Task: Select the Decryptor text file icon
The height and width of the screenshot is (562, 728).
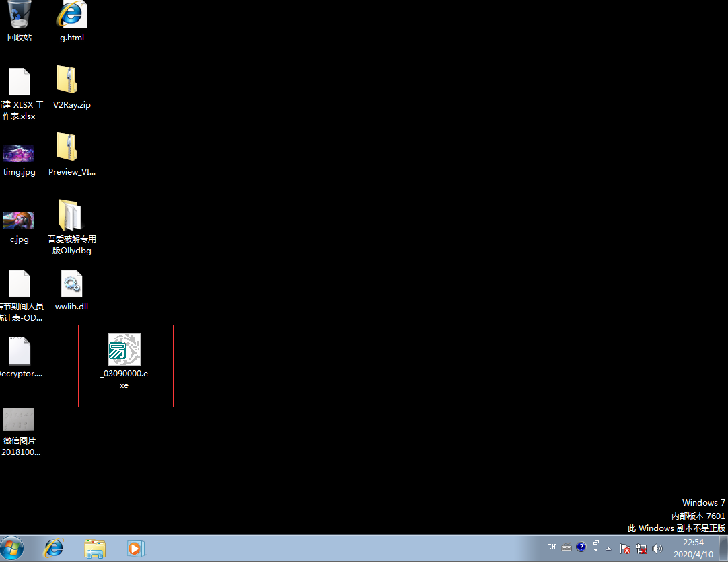Action: 20,351
